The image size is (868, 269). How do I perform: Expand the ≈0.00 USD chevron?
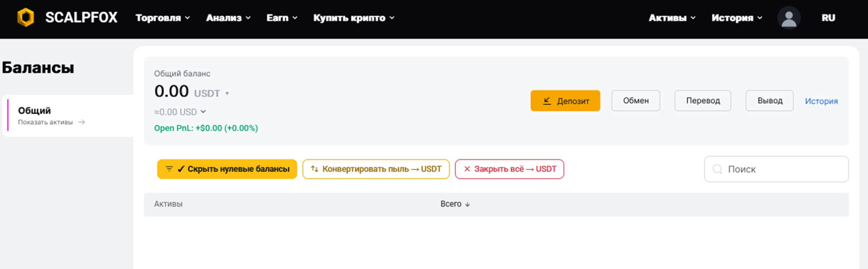coord(203,112)
